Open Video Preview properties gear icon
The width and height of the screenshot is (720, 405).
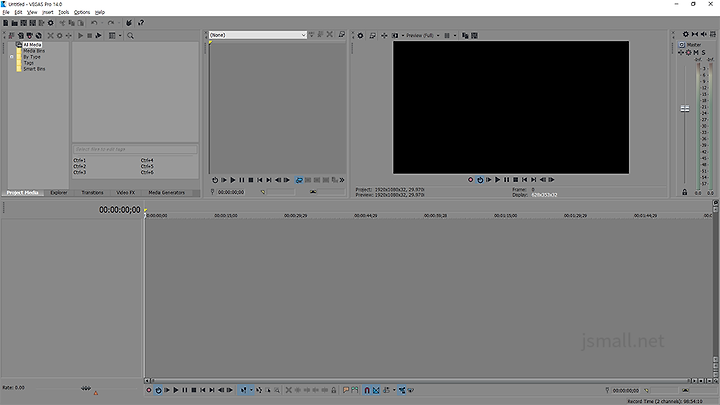tap(360, 35)
